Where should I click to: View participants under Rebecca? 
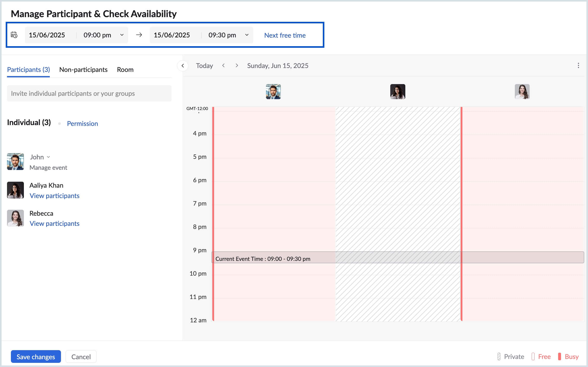click(54, 223)
